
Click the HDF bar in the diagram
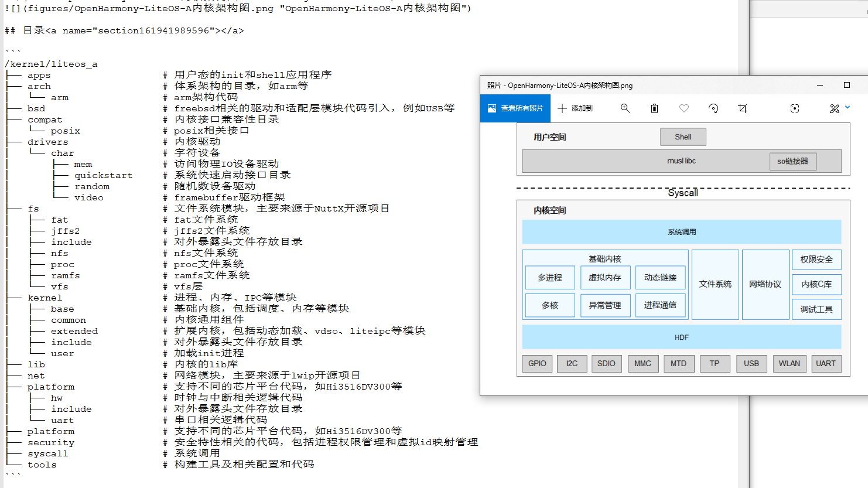tap(682, 337)
